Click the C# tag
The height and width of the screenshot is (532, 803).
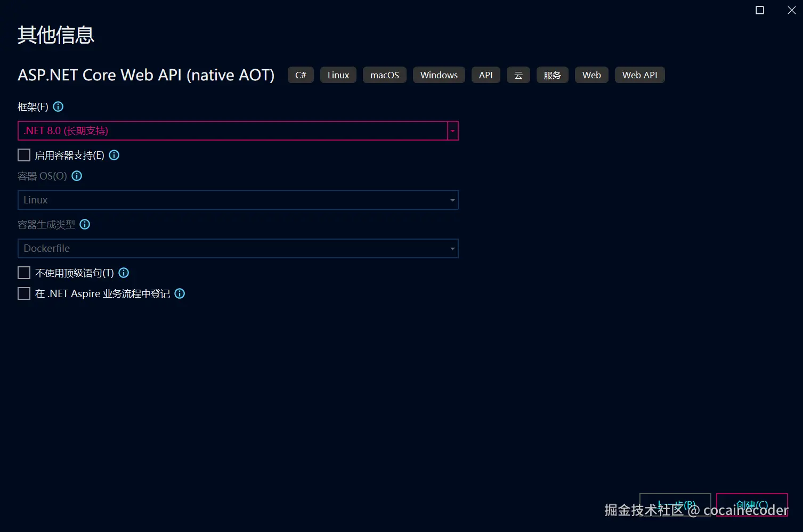(x=301, y=75)
